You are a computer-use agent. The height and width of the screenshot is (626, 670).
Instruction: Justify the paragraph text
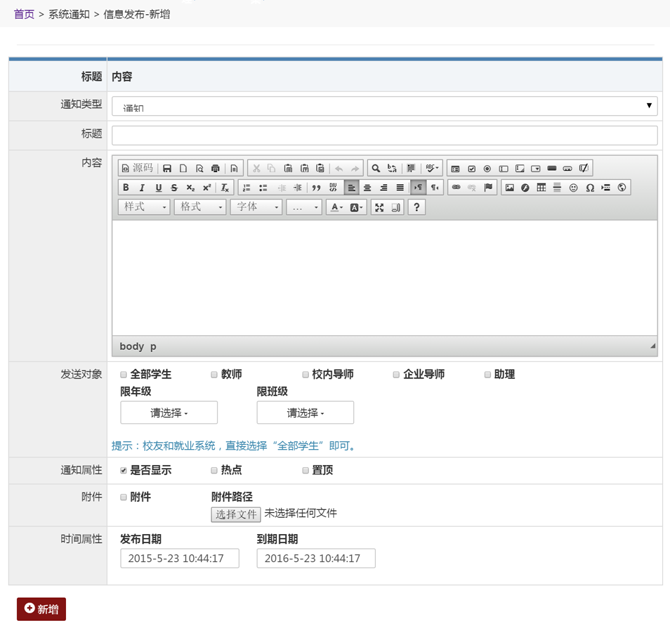coord(400,188)
